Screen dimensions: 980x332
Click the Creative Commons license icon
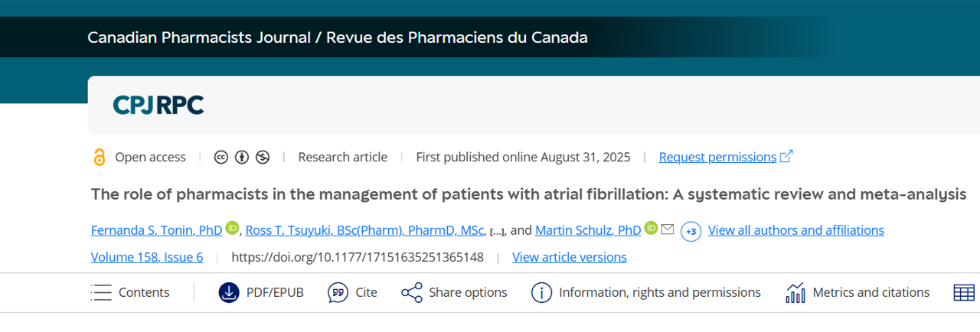coord(221,158)
